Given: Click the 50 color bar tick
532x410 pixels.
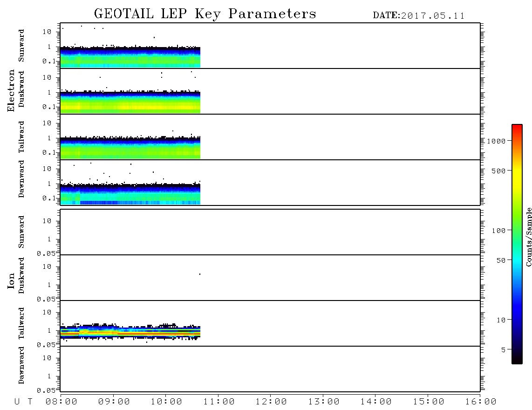Looking at the screenshot, I should tap(501, 260).
